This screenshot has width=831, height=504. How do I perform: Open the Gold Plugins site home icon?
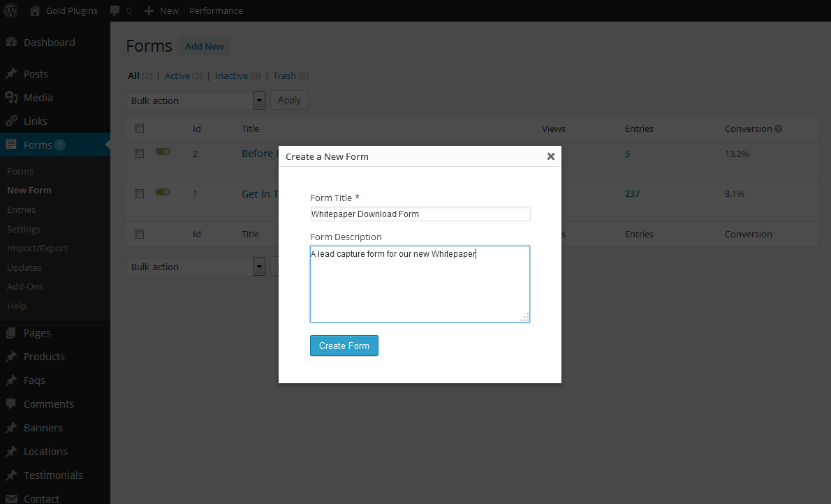click(x=35, y=10)
